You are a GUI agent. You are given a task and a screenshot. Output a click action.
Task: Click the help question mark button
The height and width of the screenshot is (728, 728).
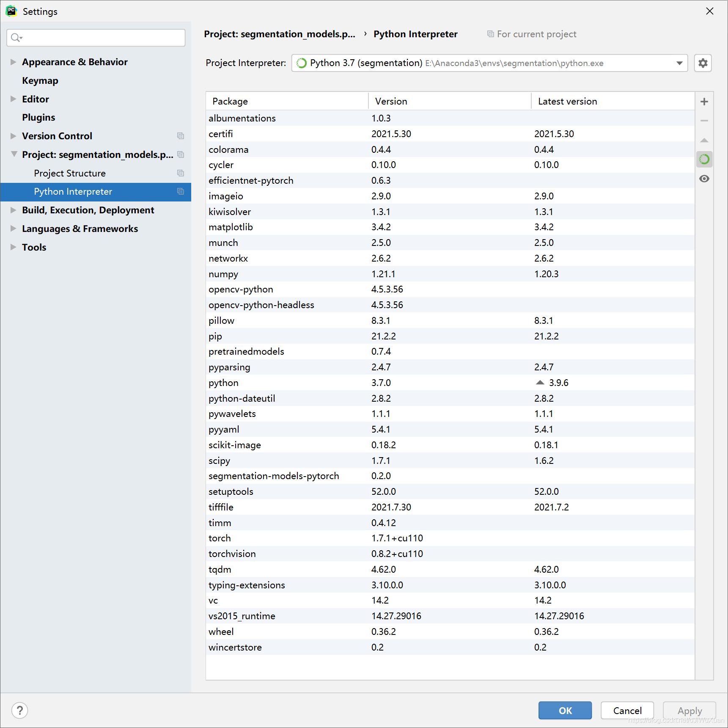(20, 710)
